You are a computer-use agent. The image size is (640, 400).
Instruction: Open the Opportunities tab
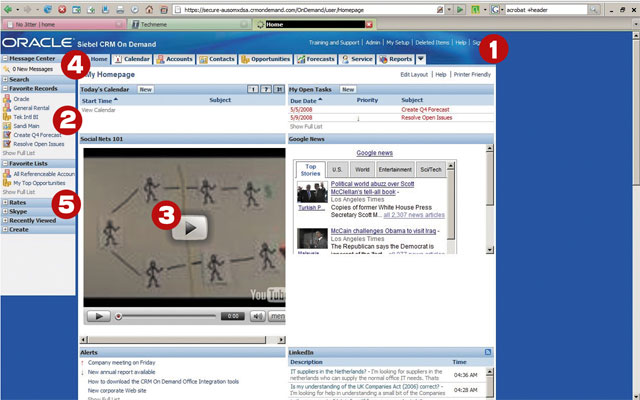pos(265,59)
